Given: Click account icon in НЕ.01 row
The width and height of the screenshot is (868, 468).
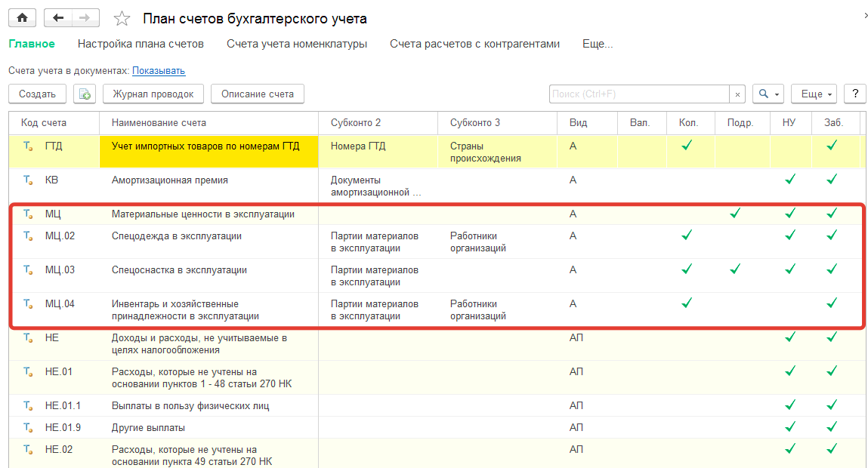Looking at the screenshot, I should [x=28, y=371].
